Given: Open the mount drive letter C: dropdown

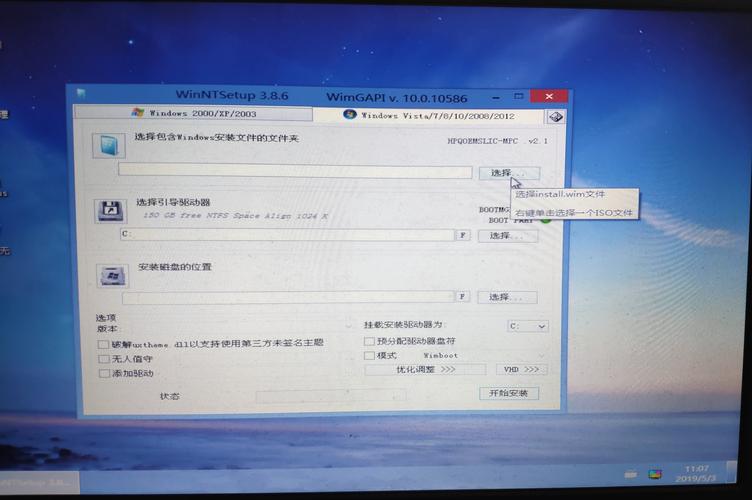Looking at the screenshot, I should [528, 326].
